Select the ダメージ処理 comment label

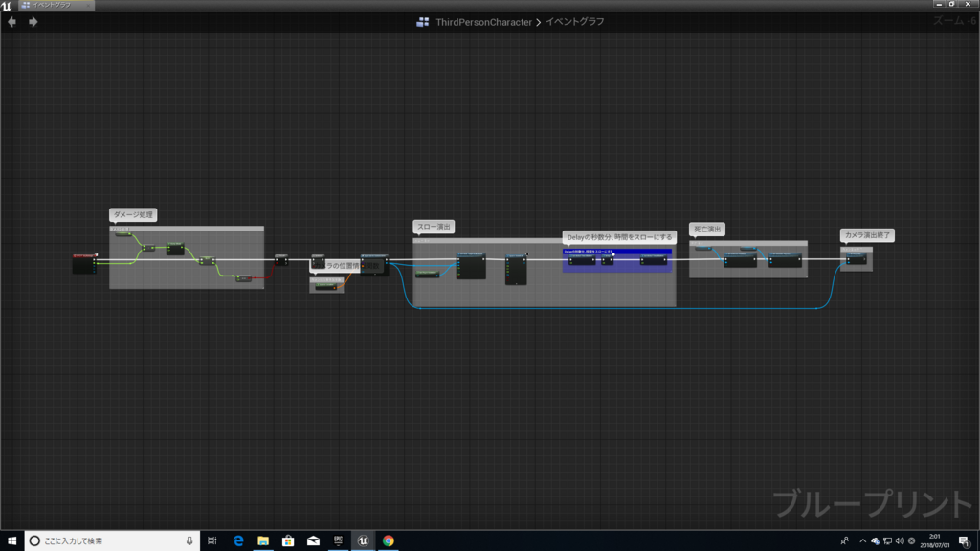(x=133, y=215)
